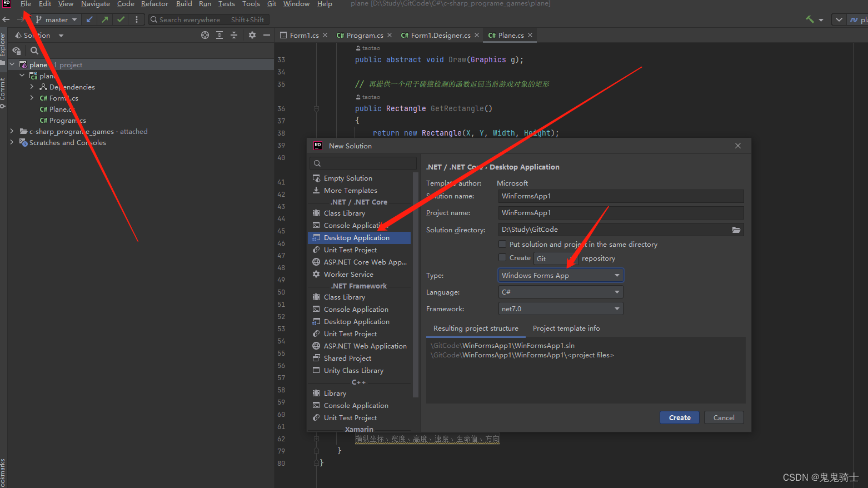Click the template search field in New Solution
The height and width of the screenshot is (488, 868).
coord(363,163)
